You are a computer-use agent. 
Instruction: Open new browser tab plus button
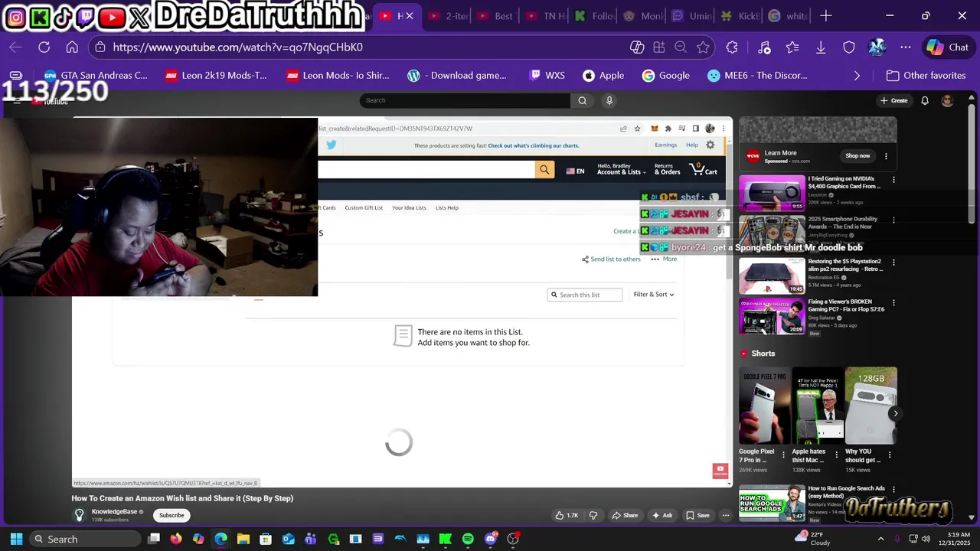pos(825,15)
